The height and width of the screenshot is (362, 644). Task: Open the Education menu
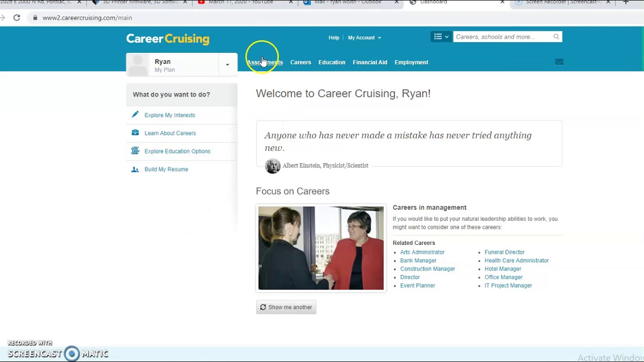(x=332, y=62)
